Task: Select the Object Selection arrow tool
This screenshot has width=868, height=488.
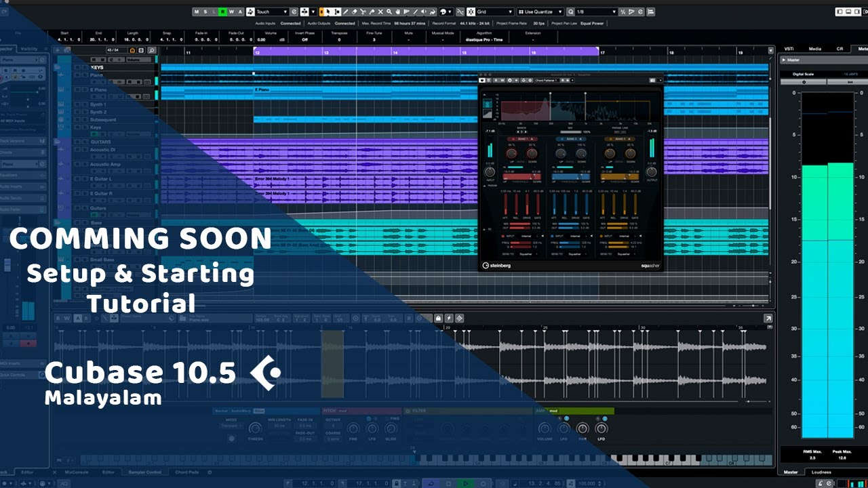Action: pyautogui.click(x=328, y=12)
